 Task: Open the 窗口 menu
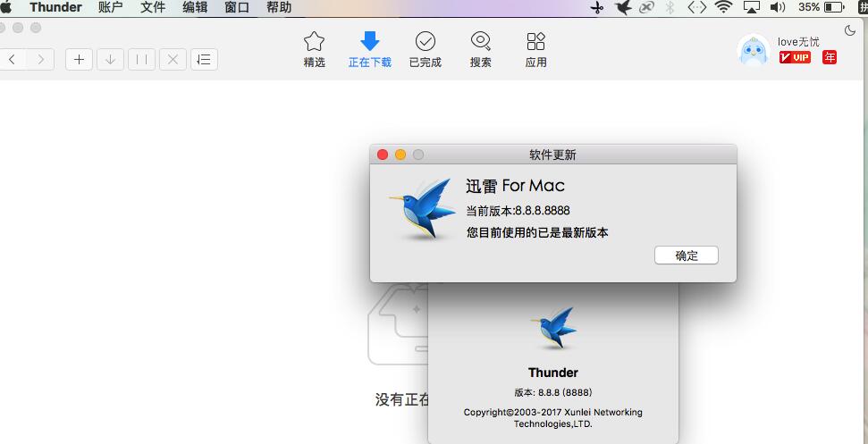(237, 7)
